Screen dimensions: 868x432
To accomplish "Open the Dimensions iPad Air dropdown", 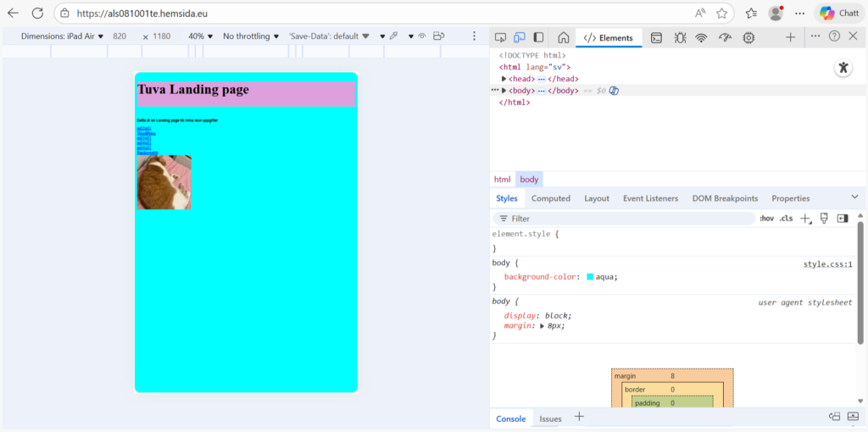I will (62, 36).
